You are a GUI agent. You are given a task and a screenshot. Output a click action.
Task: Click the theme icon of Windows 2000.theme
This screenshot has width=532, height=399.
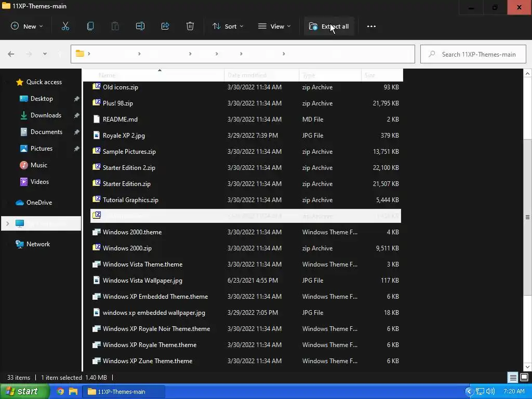[x=96, y=232]
